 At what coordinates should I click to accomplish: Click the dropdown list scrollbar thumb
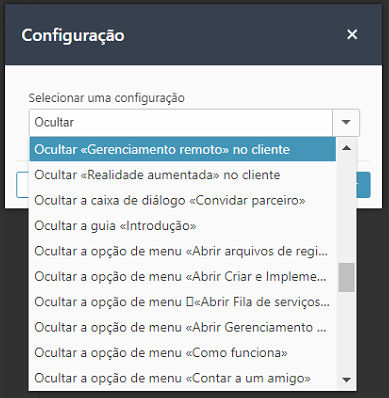(346, 277)
